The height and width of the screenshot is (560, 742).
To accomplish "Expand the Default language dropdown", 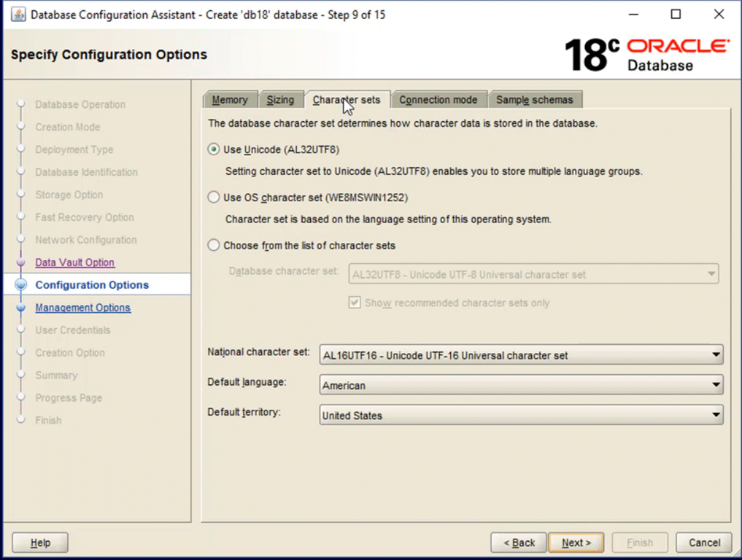I will point(521,385).
